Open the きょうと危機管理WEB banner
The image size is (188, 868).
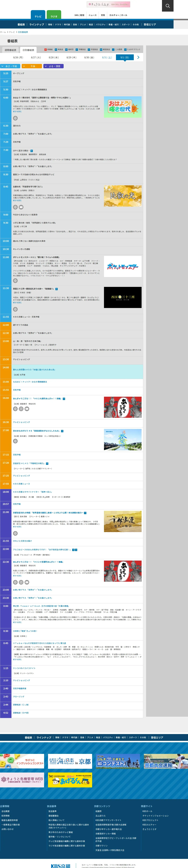pos(22,780)
